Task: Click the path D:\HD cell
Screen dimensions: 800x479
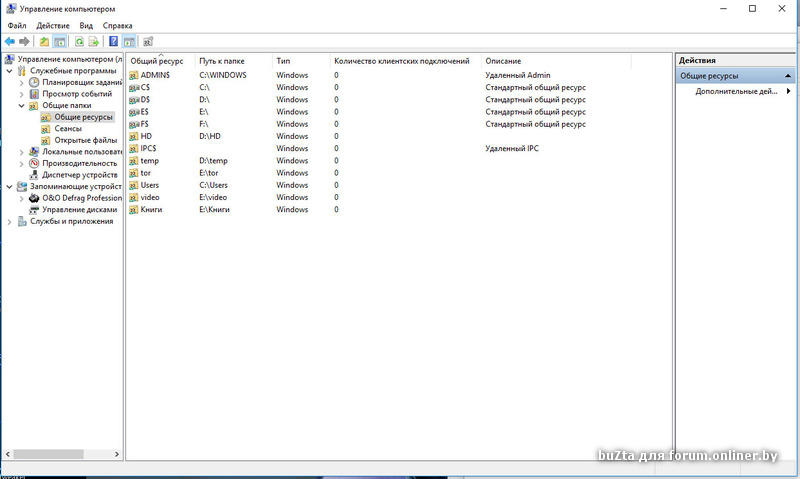Action: 210,136
